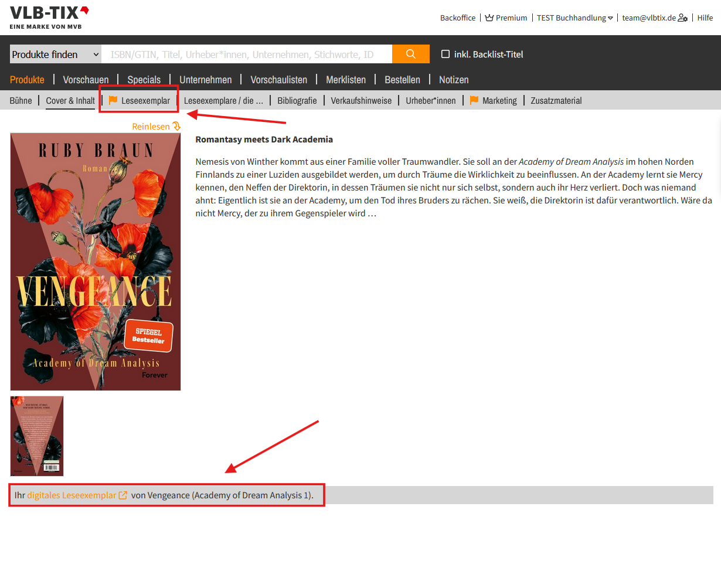
Task: Click the small back cover thumbnail
Action: (x=37, y=436)
